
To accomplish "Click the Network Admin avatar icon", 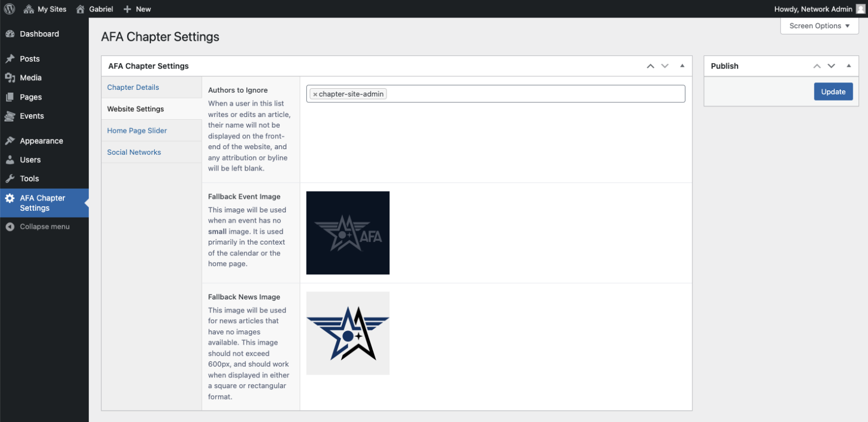I will point(860,9).
